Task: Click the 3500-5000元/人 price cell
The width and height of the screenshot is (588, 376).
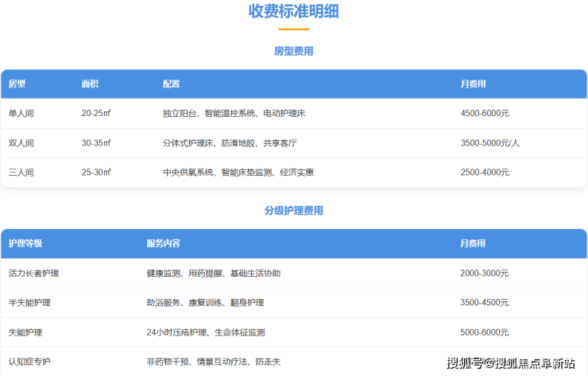Action: click(x=489, y=143)
